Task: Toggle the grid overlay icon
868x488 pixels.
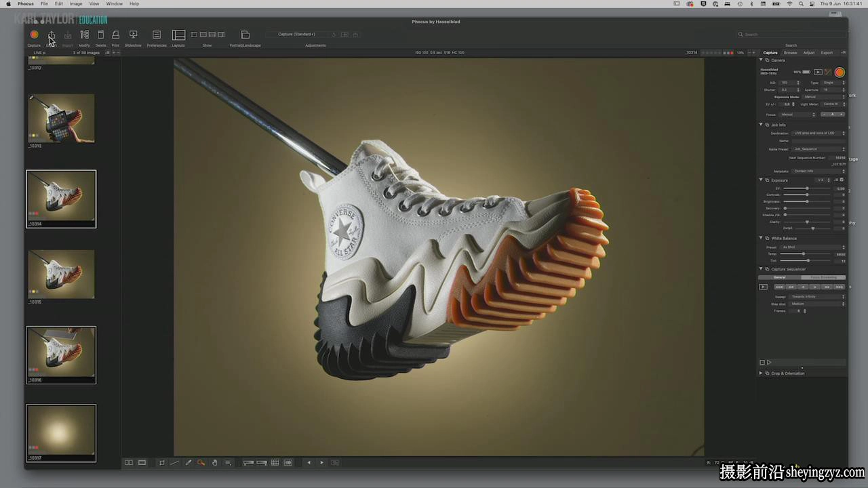Action: 275,462
